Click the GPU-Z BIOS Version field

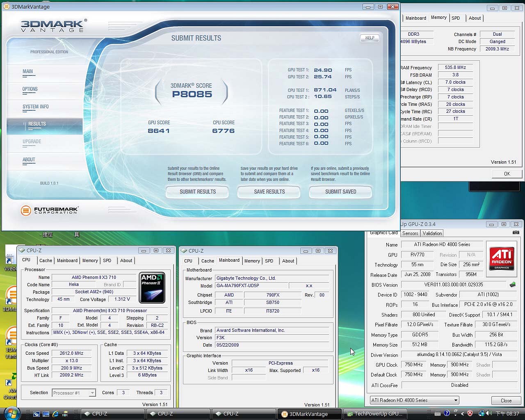coord(454,285)
